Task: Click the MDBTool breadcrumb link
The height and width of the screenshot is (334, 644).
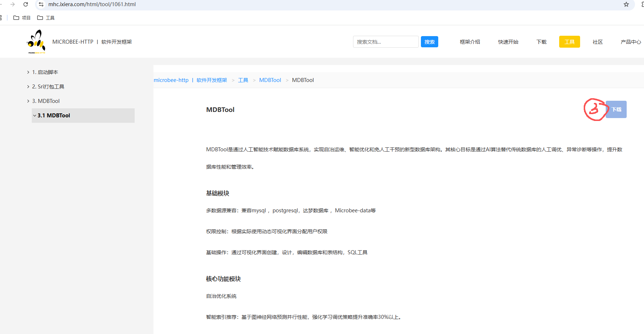Action: tap(270, 80)
